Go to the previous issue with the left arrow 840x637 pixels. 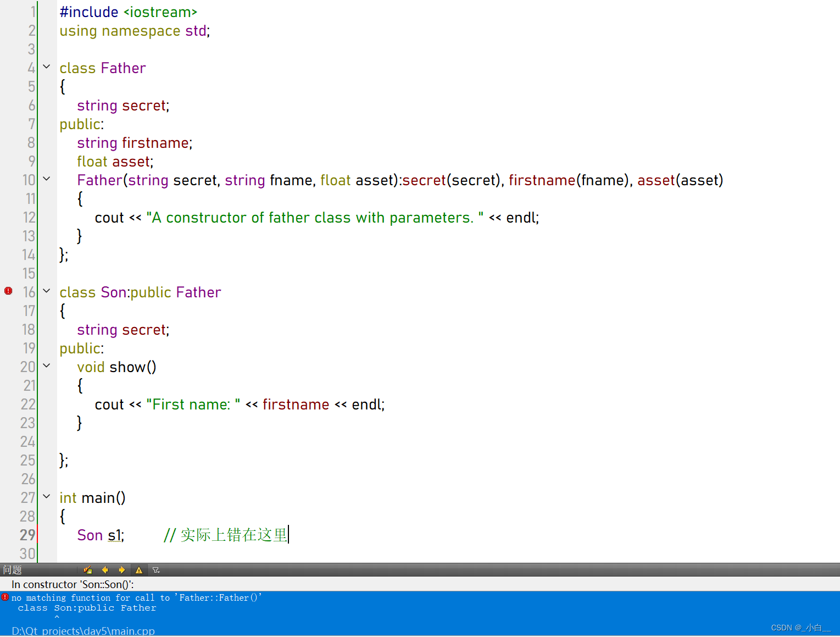pos(105,570)
